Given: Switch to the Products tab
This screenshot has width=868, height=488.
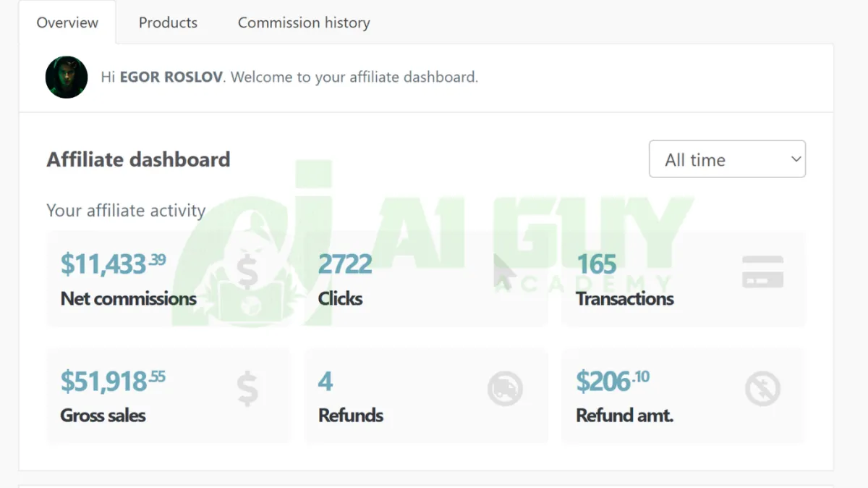Looking at the screenshot, I should 168,22.
